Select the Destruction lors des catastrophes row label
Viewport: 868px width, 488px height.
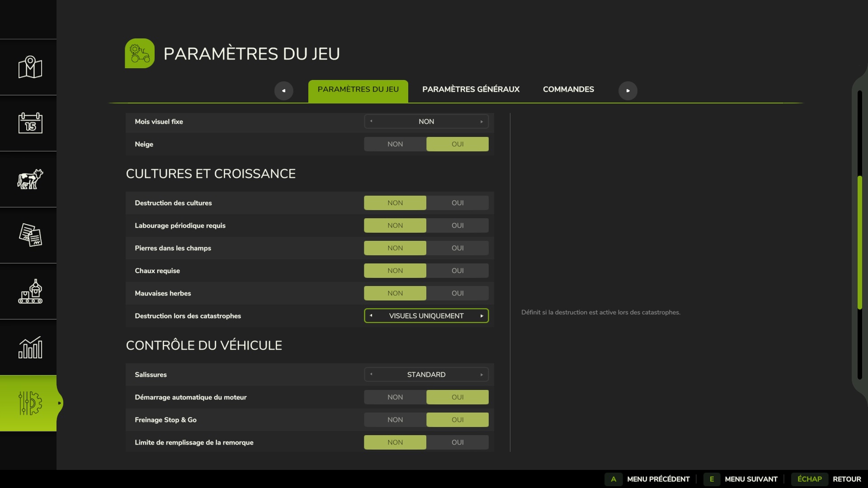point(188,316)
